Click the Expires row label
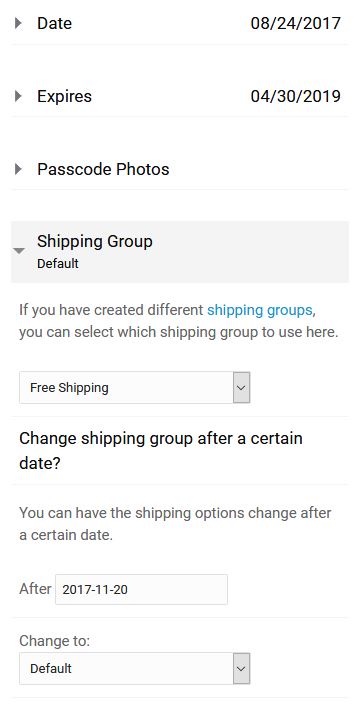 64,96
